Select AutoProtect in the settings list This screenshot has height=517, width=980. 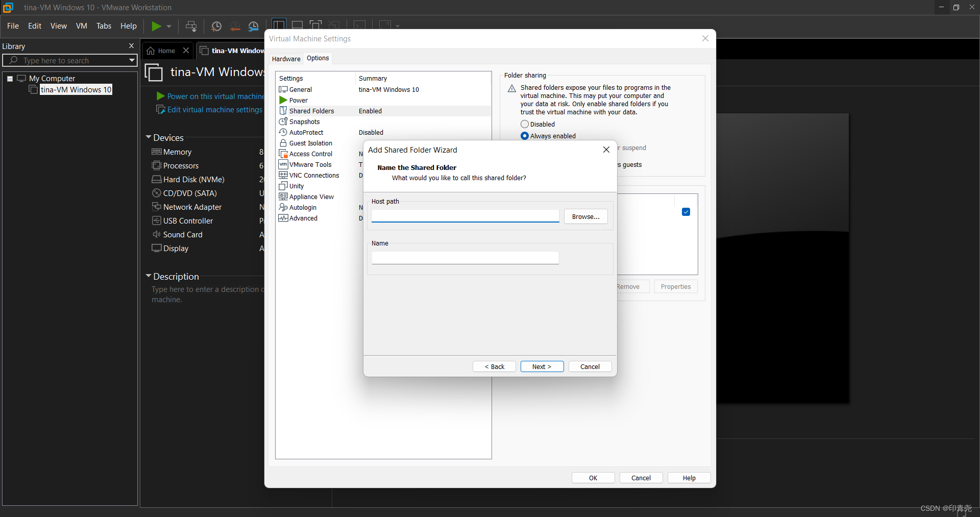click(306, 132)
